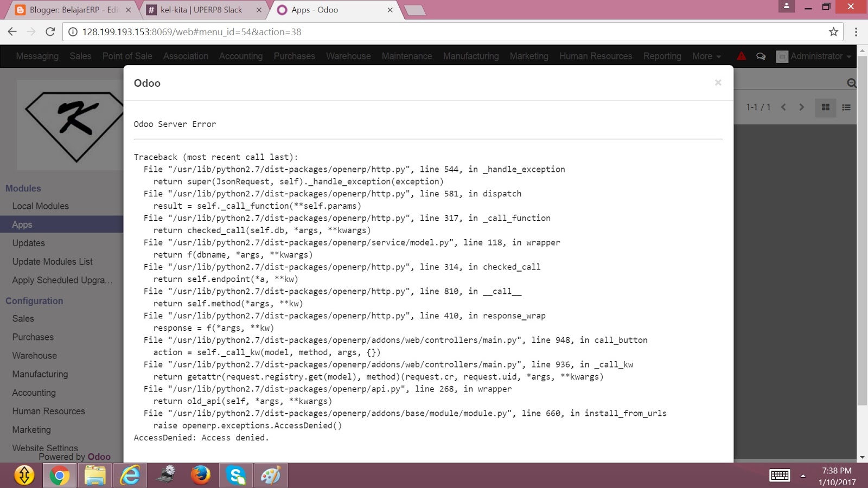The image size is (868, 488).
Task: Click Apply Scheduled Upgrades link
Action: pyautogui.click(x=61, y=280)
